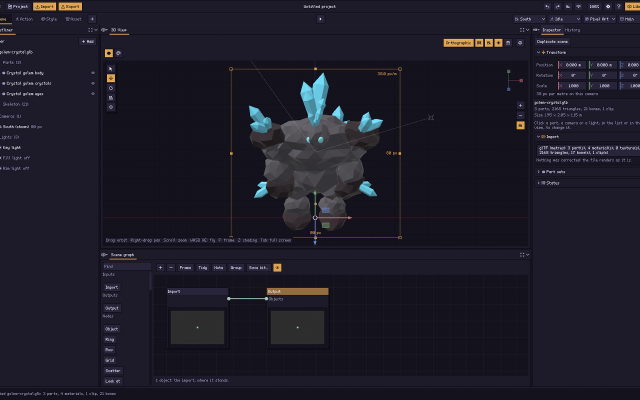This screenshot has width=640, height=400.
Task: Select the Rim light item
Action: tap(15, 168)
